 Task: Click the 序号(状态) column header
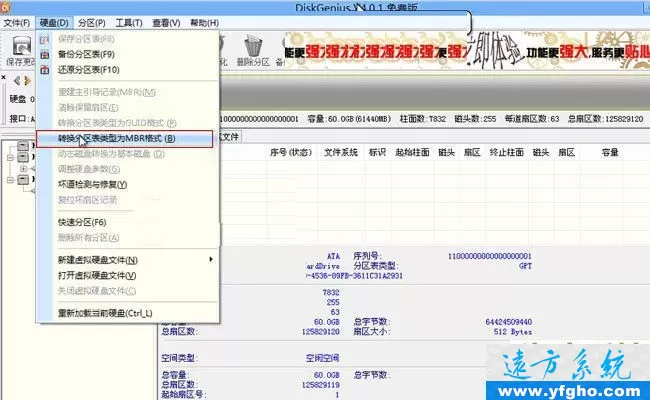[291, 153]
